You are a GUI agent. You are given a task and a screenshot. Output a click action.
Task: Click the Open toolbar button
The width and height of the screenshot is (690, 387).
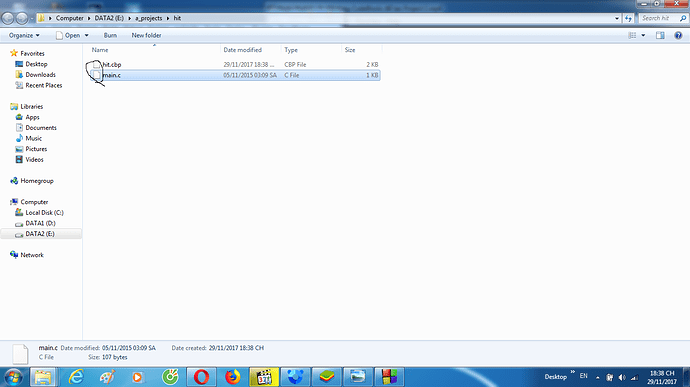68,35
